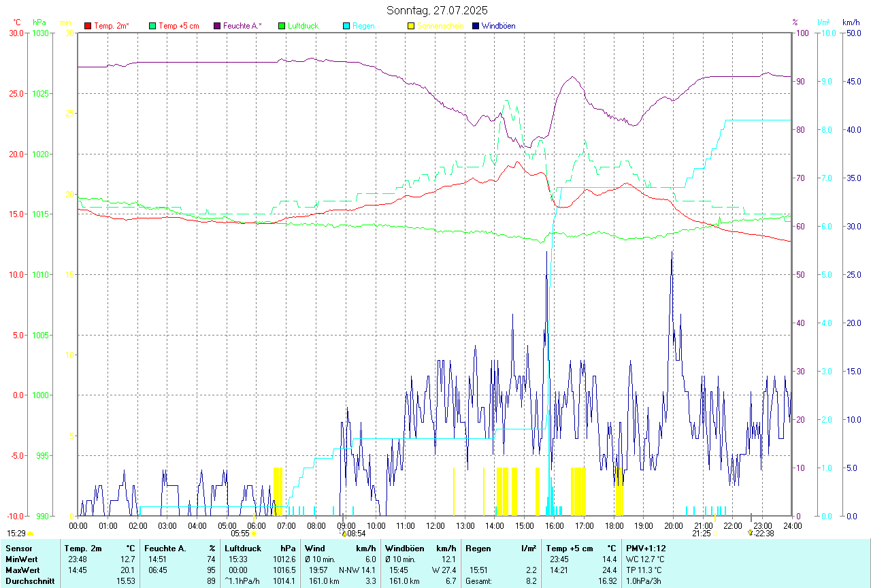Screen dimensions: 871x588
Task: Click the bright green Luftdruck legend square
Action: click(x=282, y=26)
